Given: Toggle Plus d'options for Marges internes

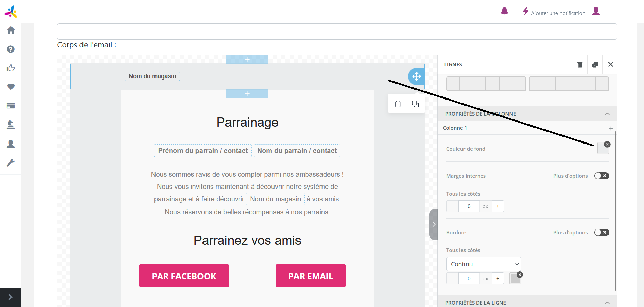Looking at the screenshot, I should 601,176.
